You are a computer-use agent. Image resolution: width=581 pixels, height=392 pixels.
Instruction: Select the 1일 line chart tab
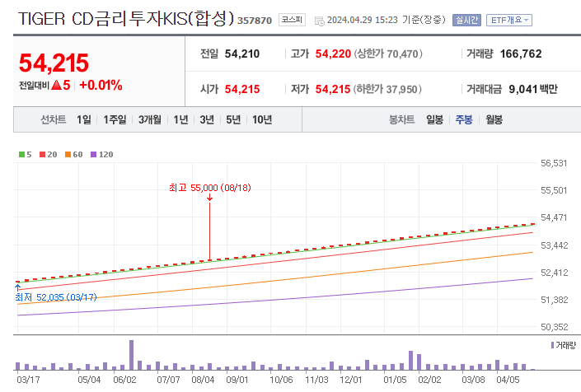point(84,119)
